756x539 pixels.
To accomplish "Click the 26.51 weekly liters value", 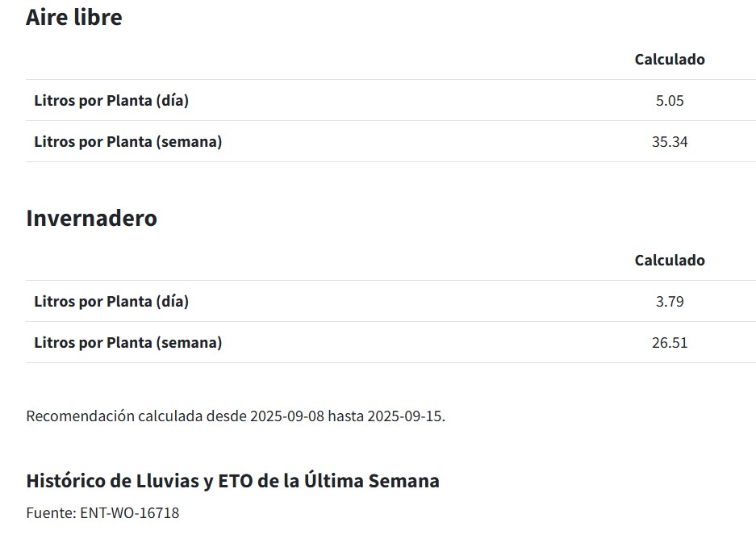I will click(670, 343).
